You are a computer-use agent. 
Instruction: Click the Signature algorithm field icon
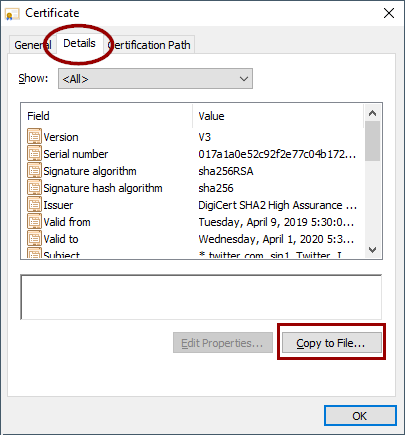pyautogui.click(x=34, y=170)
